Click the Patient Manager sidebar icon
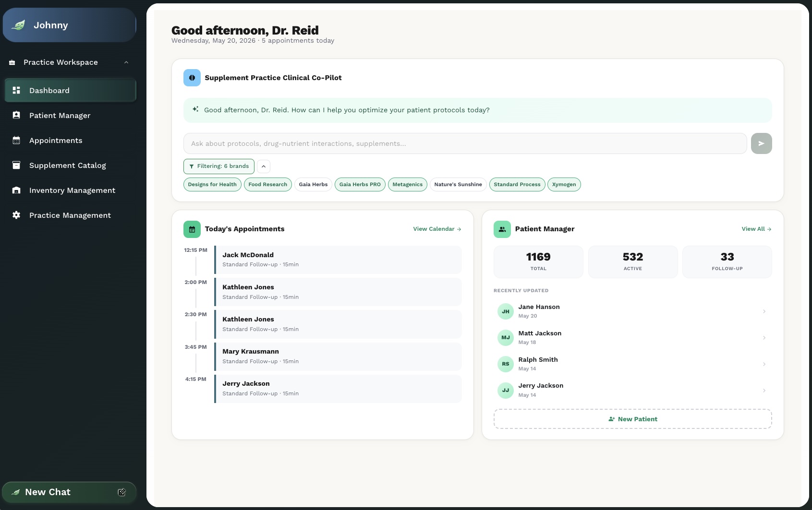 click(x=16, y=115)
